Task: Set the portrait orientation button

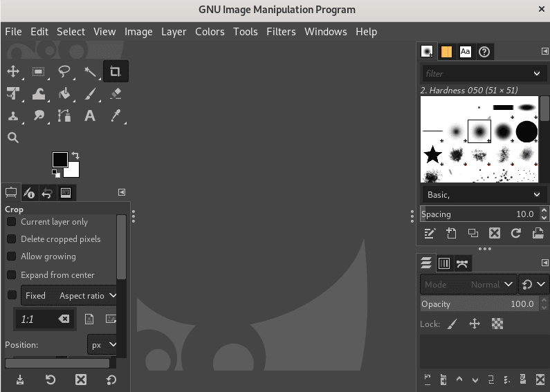Action: point(89,319)
